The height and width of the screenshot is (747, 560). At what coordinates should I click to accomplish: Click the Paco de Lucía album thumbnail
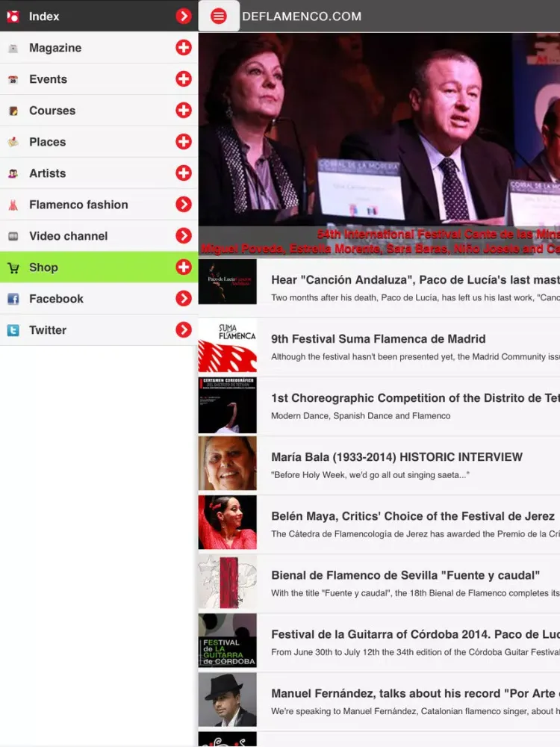click(x=228, y=282)
